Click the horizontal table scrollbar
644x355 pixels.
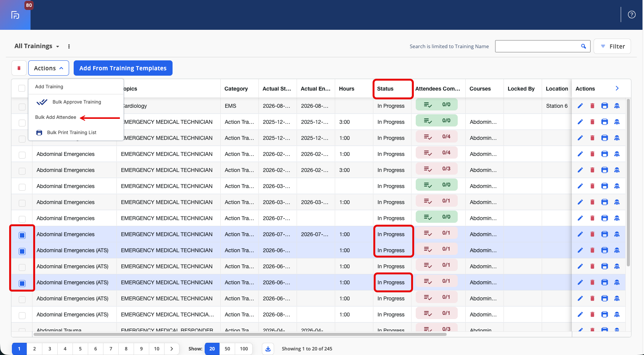point(240,334)
